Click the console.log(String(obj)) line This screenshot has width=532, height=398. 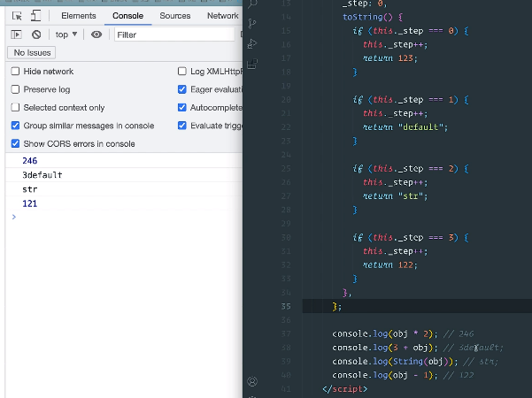(395, 362)
